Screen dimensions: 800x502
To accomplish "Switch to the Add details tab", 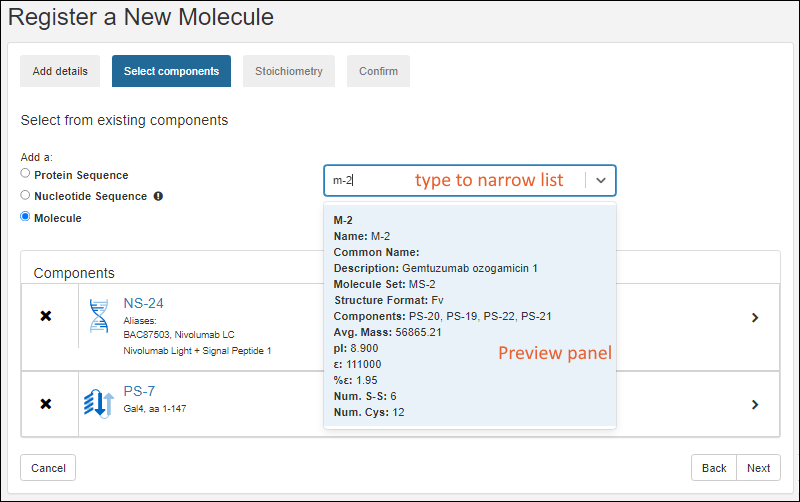I will coord(60,71).
